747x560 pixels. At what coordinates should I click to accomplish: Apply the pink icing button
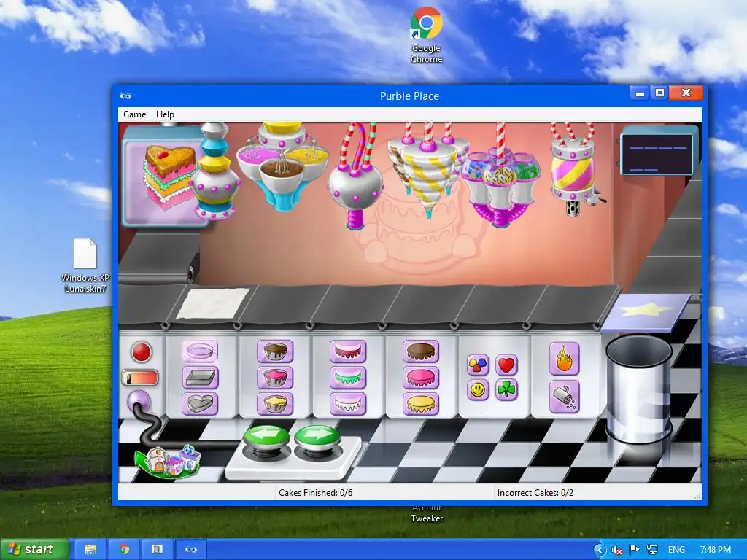[421, 378]
